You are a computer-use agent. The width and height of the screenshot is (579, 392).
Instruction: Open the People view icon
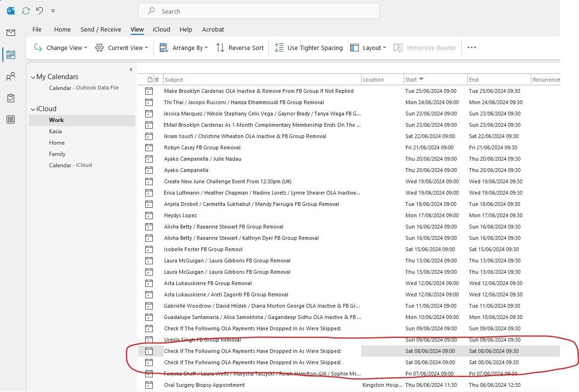(10, 76)
